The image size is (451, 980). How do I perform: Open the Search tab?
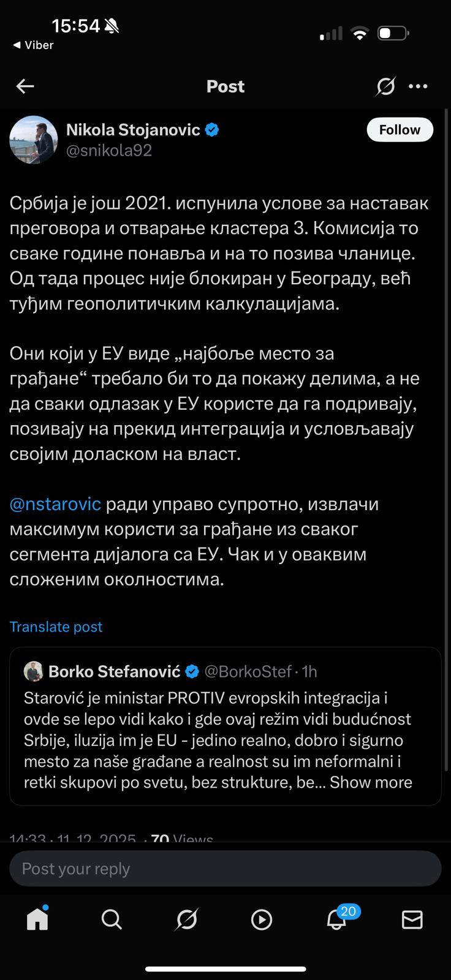(112, 919)
